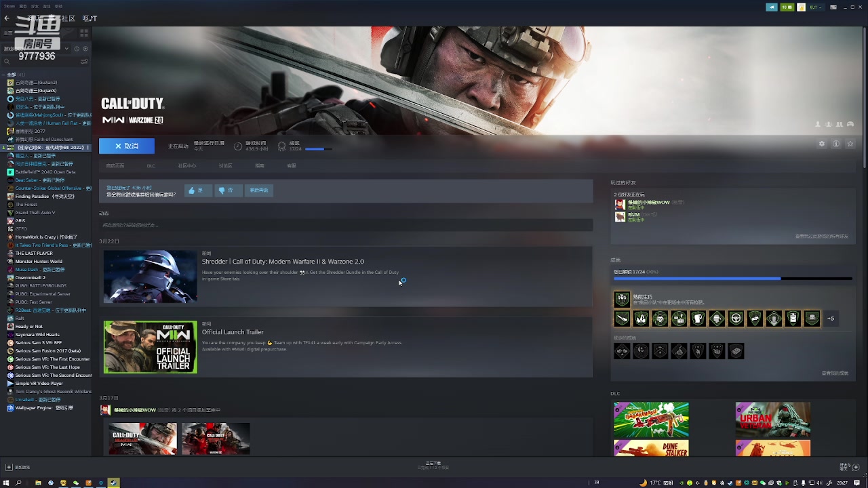Click the page vertical scrollbar
868x488 pixels.
click(865, 98)
